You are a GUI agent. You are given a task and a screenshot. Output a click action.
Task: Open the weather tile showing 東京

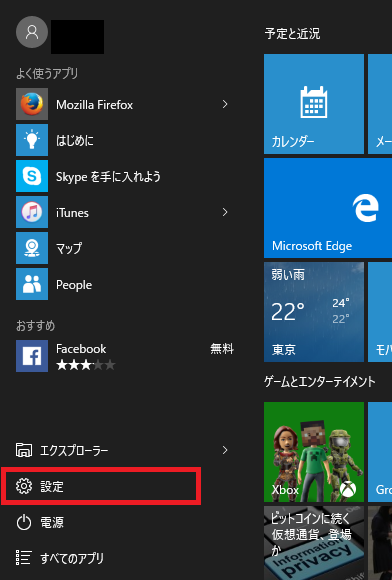click(314, 312)
